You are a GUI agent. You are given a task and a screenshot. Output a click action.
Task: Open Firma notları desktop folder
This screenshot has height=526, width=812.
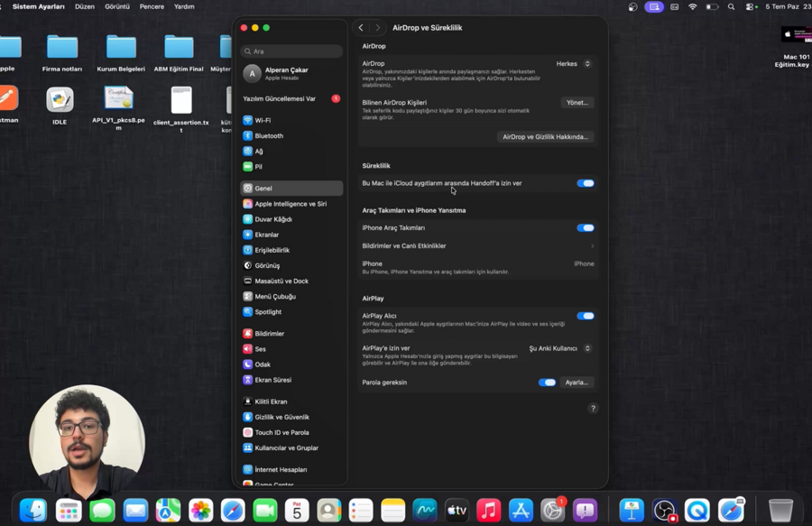pyautogui.click(x=62, y=53)
